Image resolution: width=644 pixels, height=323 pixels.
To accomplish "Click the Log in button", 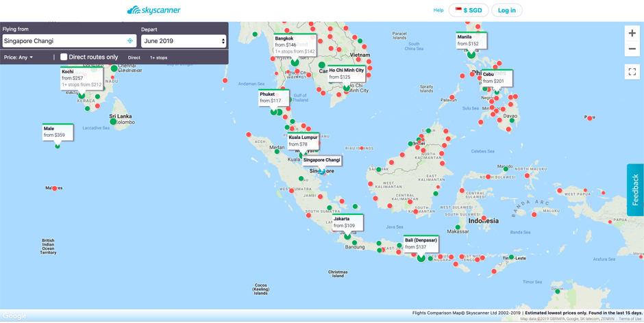I will (507, 10).
